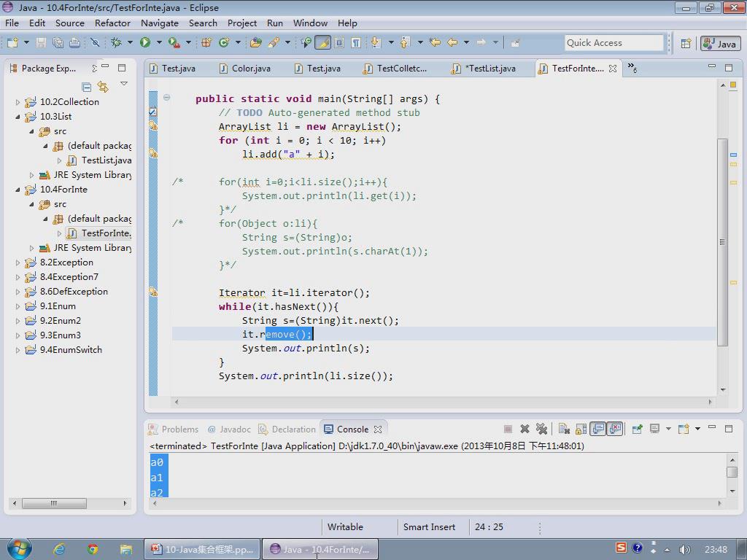Viewport: 747px width, 560px height.
Task: Open PowerPoint 10-Java taskbar button
Action: pyautogui.click(x=202, y=549)
